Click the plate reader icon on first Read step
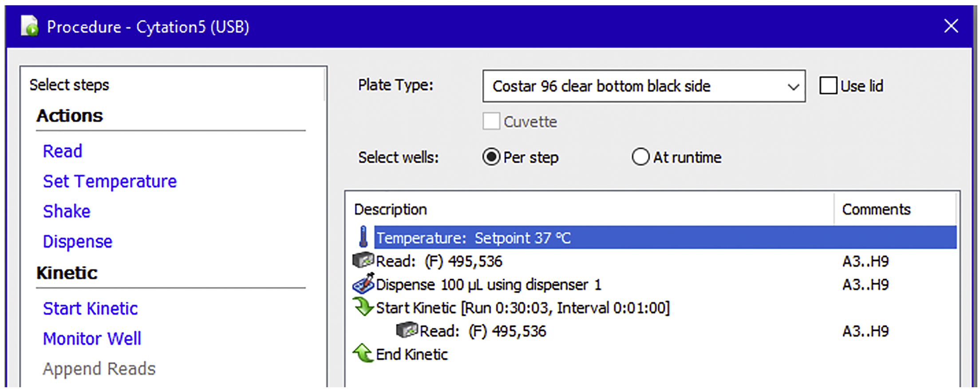Viewport: 980px width, 389px height. point(363,261)
